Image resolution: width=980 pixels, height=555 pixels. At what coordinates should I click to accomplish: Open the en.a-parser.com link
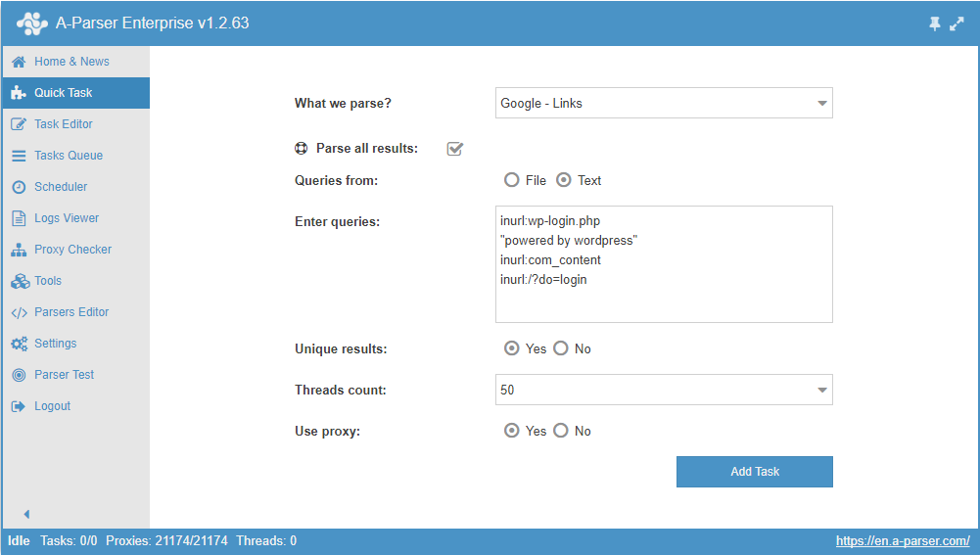(x=903, y=541)
